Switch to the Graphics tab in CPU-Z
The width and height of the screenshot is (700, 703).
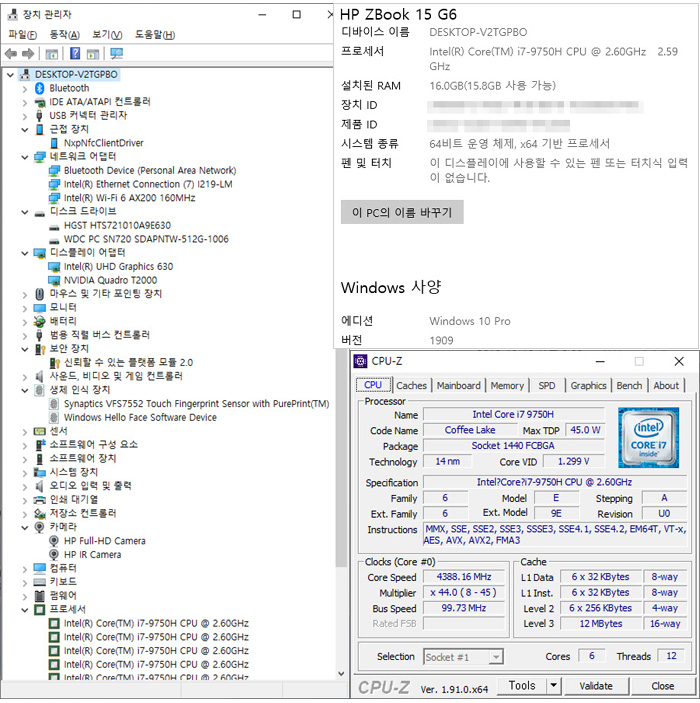tap(588, 386)
